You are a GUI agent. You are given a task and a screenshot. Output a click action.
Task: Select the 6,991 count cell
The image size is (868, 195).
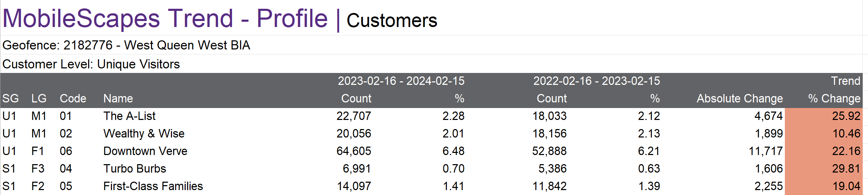click(357, 169)
